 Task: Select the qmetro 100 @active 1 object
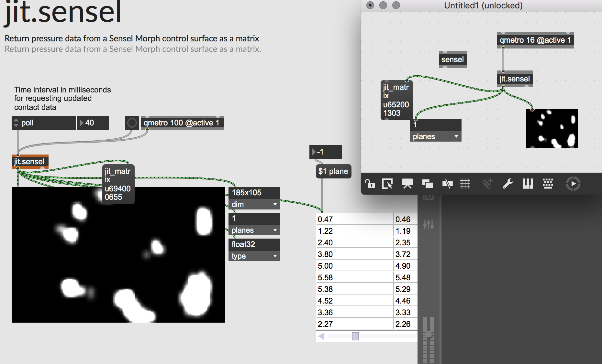click(x=182, y=123)
